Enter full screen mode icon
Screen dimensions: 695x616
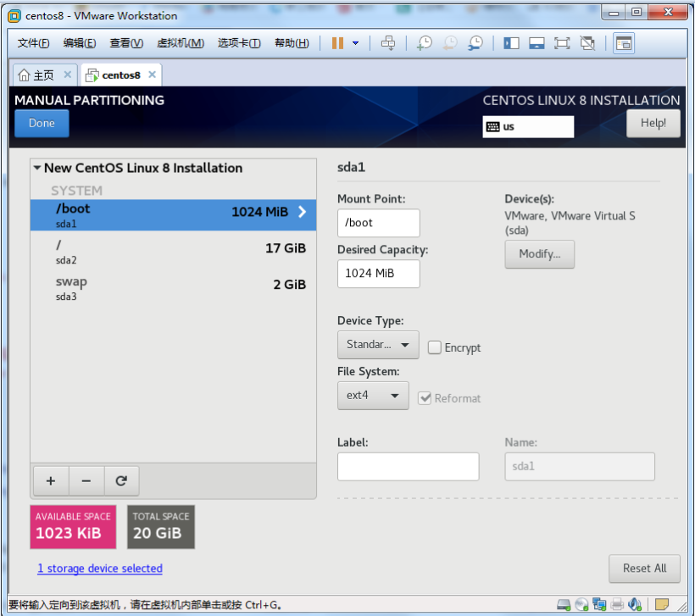click(x=562, y=43)
